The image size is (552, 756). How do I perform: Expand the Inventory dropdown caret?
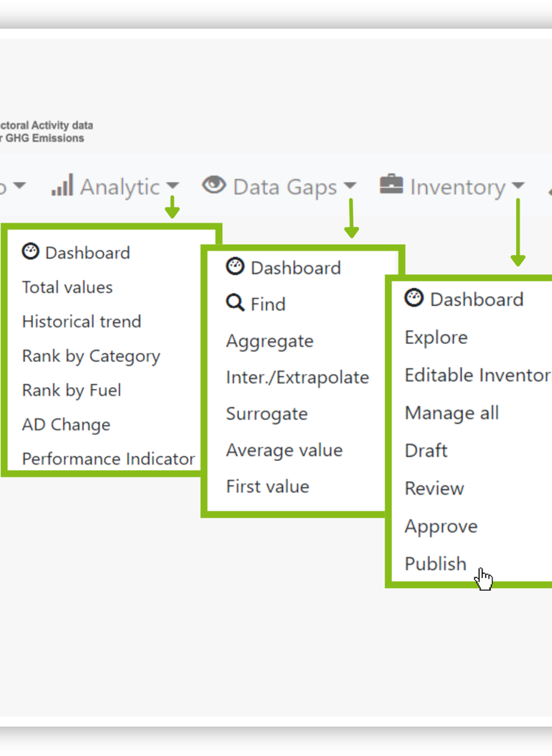click(518, 186)
